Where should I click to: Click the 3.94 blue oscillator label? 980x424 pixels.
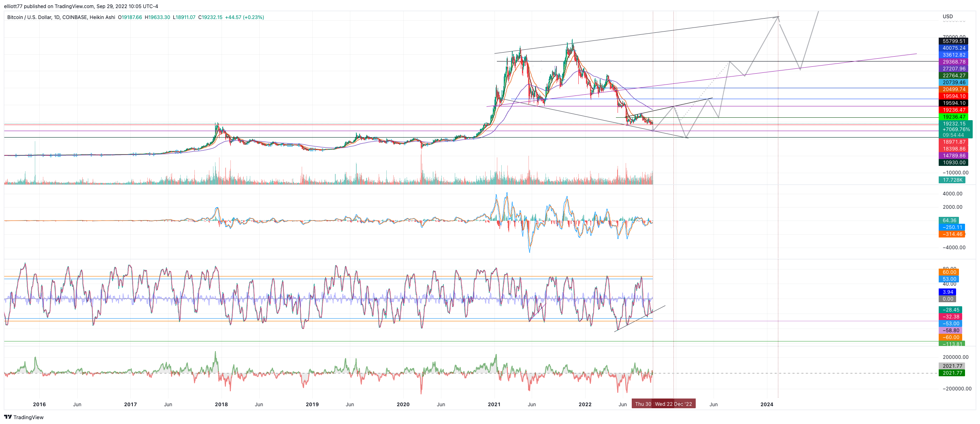click(948, 292)
